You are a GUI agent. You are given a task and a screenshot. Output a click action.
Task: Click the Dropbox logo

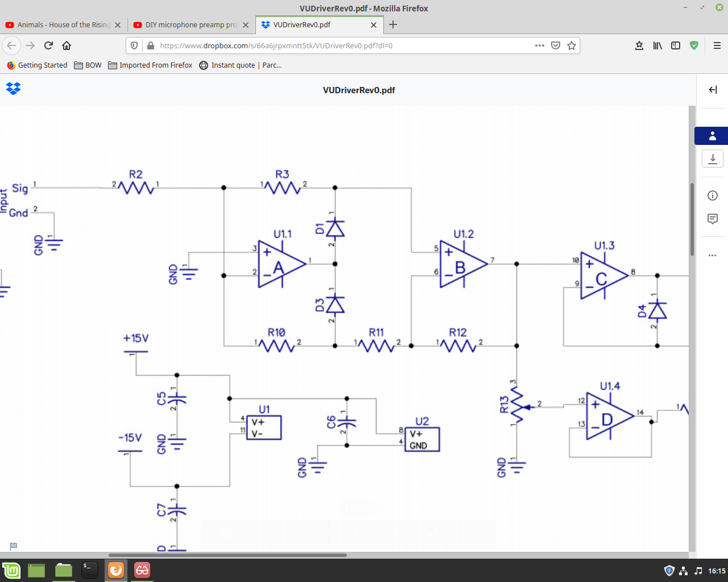pos(14,89)
